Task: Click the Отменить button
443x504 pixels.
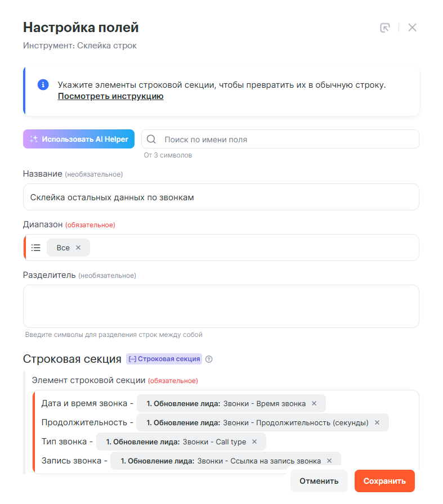Action: 319,481
